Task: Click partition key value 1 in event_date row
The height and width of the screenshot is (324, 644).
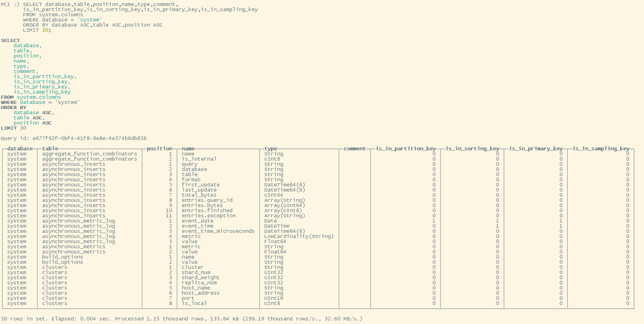Action: click(x=434, y=221)
